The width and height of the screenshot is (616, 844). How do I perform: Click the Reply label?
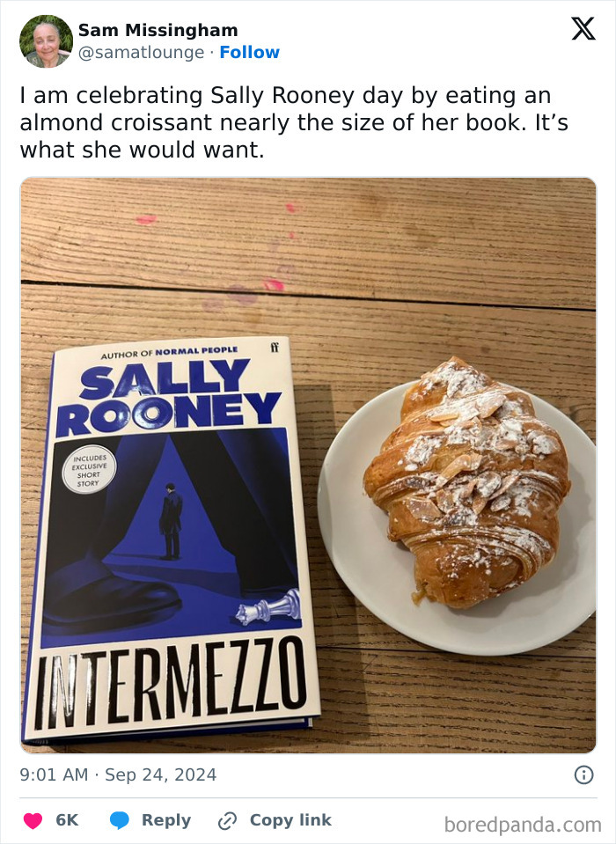pos(166,819)
